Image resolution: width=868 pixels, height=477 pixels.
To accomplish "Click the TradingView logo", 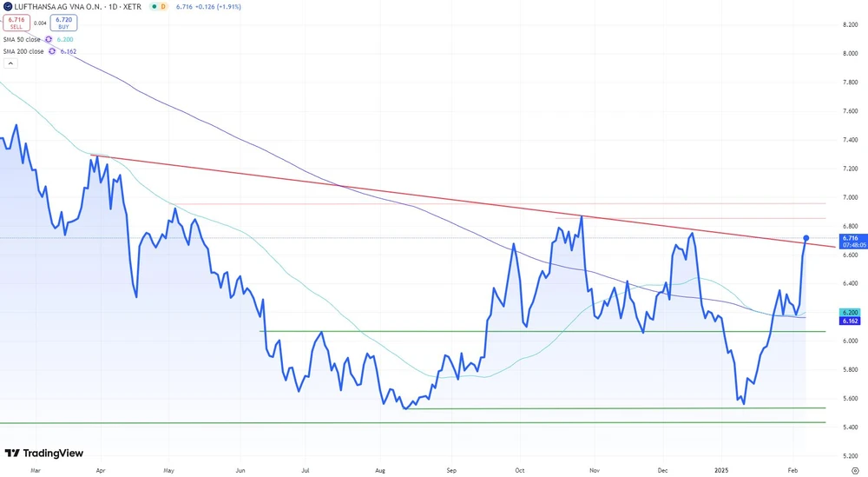I will tap(44, 454).
